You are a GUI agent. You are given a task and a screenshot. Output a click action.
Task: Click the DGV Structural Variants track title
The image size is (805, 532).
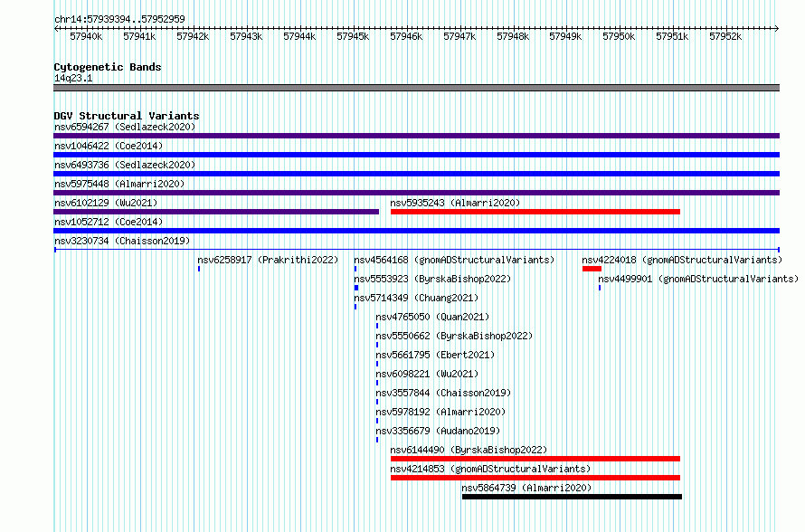[127, 116]
